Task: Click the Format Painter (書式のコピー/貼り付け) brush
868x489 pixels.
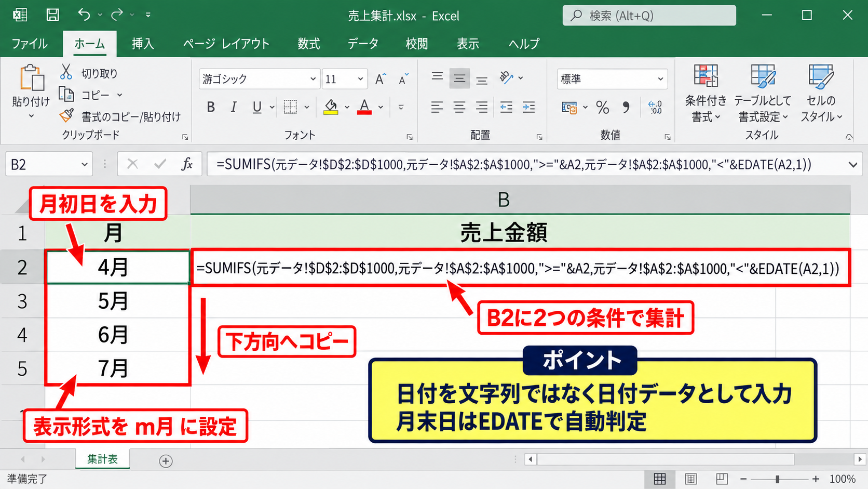Action: (66, 115)
